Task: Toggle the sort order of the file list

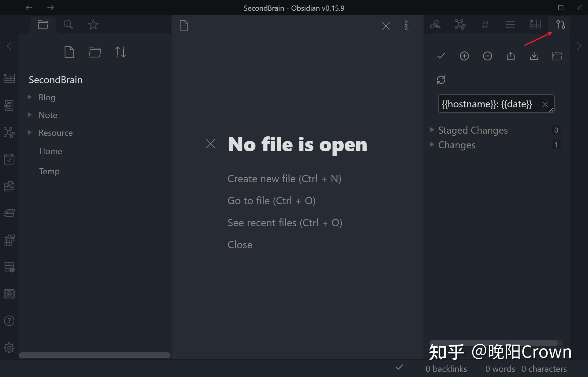Action: click(x=120, y=52)
